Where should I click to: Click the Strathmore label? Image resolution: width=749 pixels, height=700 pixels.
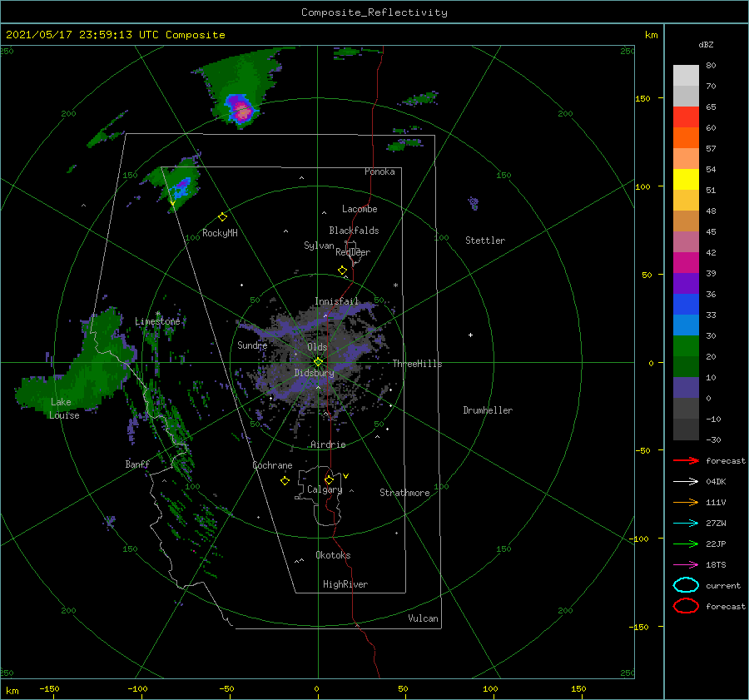click(404, 493)
